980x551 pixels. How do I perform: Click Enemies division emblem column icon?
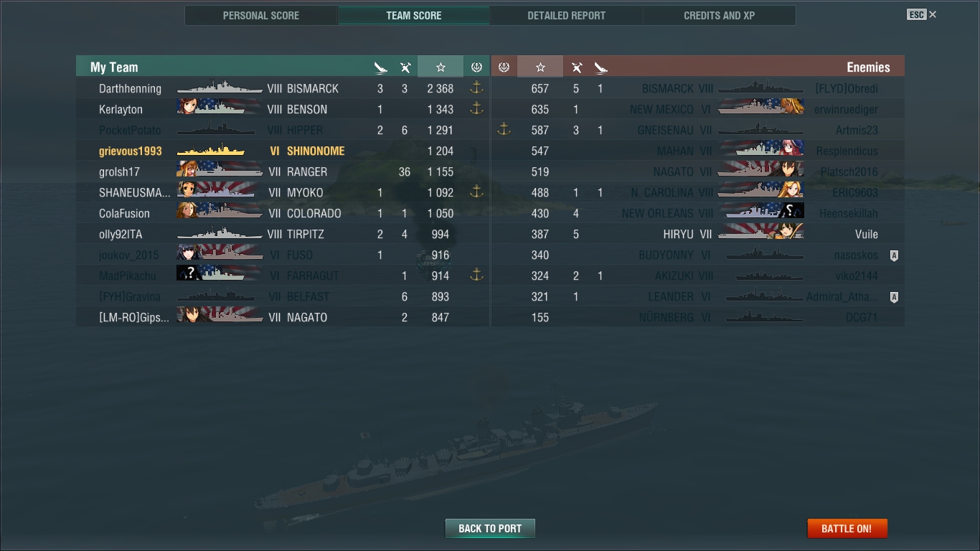504,67
